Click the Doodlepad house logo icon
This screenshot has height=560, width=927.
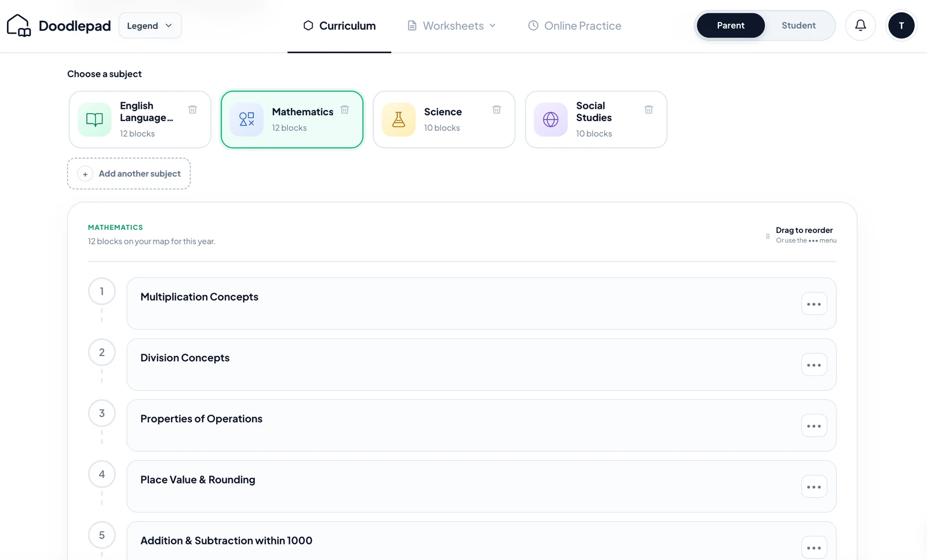pos(19,25)
